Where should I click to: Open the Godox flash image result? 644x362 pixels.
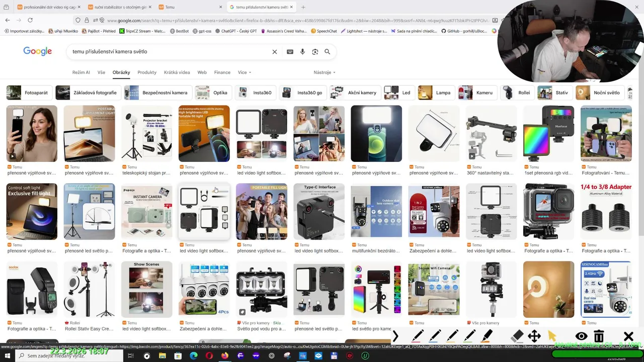(32, 290)
